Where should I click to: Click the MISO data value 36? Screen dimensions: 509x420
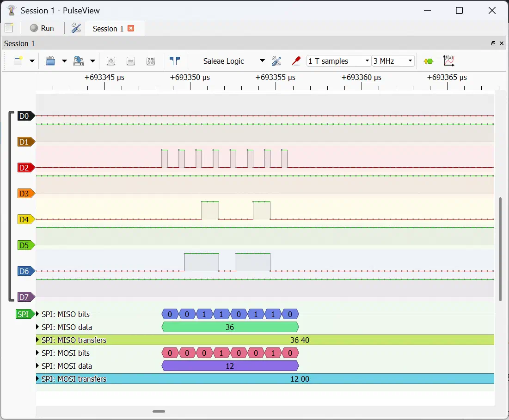pos(230,327)
